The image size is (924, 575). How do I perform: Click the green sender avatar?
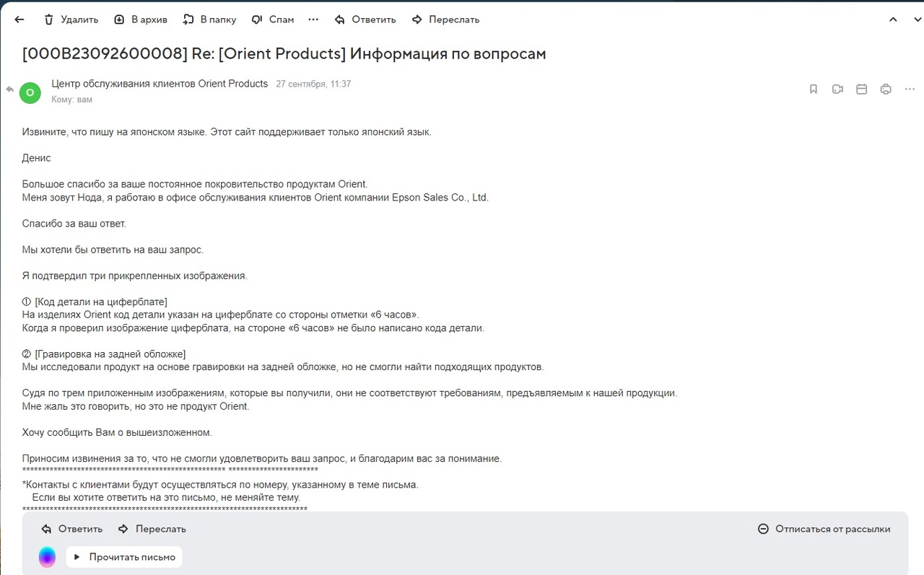pos(30,92)
